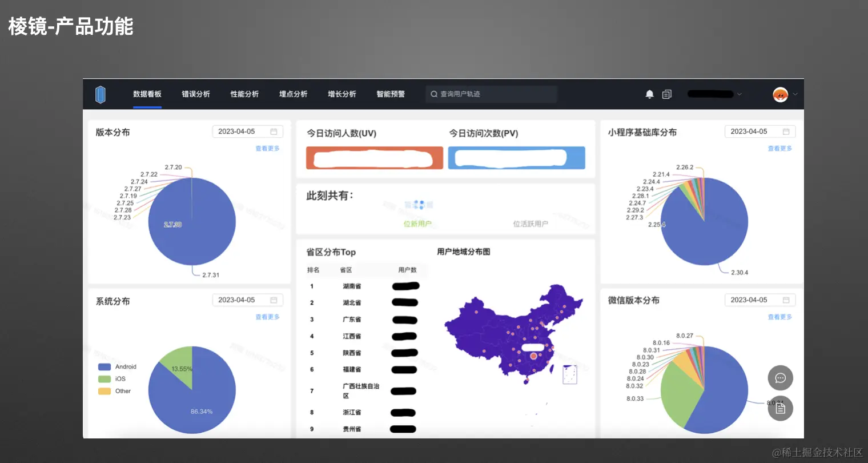
Task: Click the document copy icon beside bell
Action: point(666,94)
